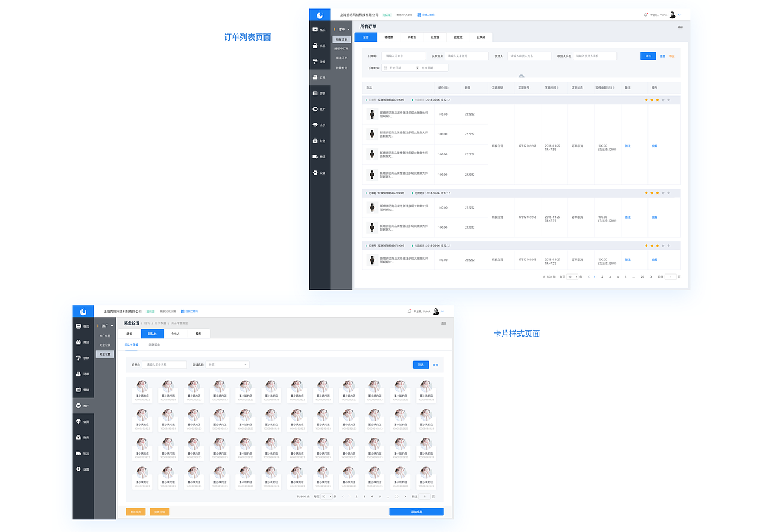Open 商品 bag icon in card page sidebar

tap(79, 343)
